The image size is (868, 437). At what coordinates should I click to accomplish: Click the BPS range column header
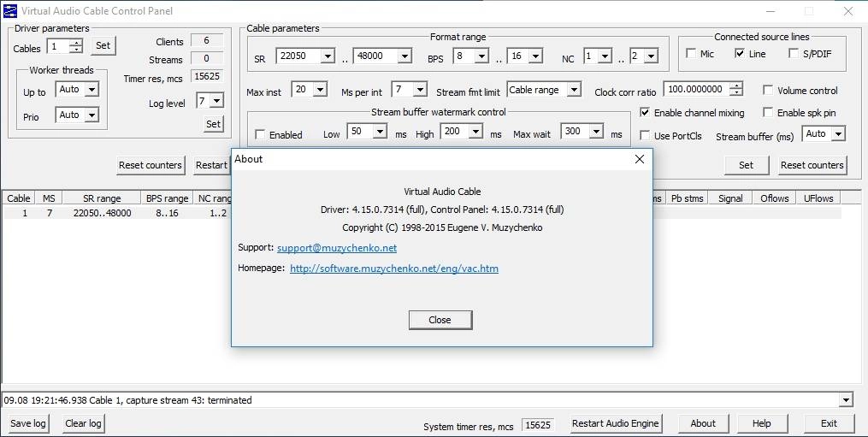(x=167, y=198)
